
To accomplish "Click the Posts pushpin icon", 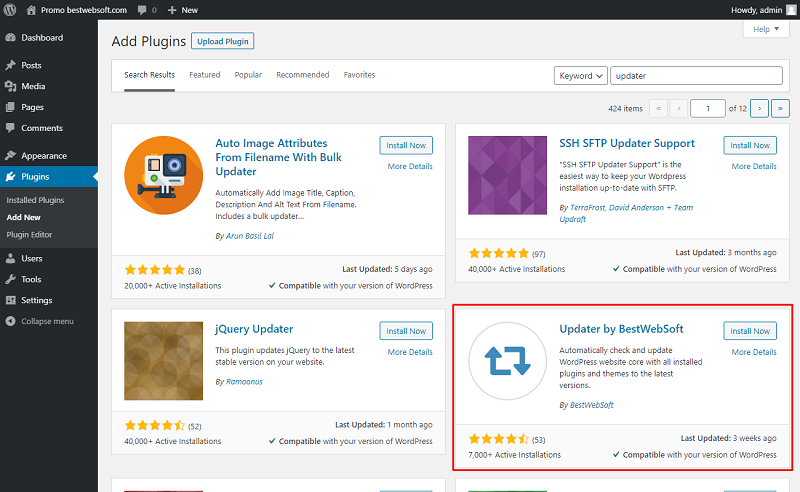I will (10, 65).
